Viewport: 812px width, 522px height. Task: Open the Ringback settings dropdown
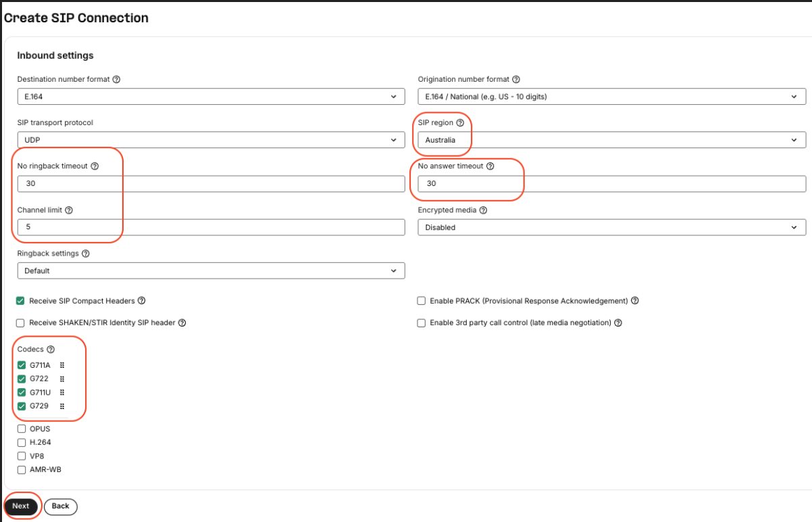click(x=211, y=271)
